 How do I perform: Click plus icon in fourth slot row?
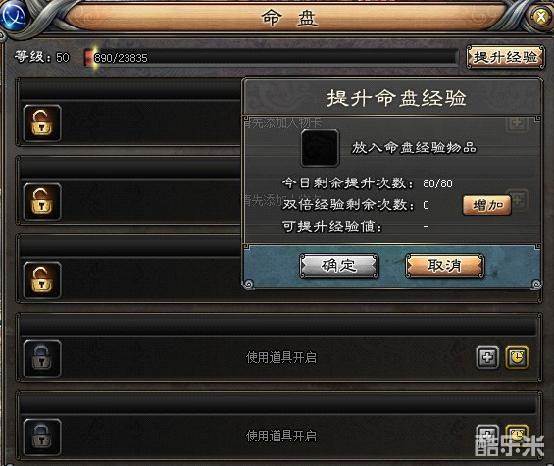point(488,358)
